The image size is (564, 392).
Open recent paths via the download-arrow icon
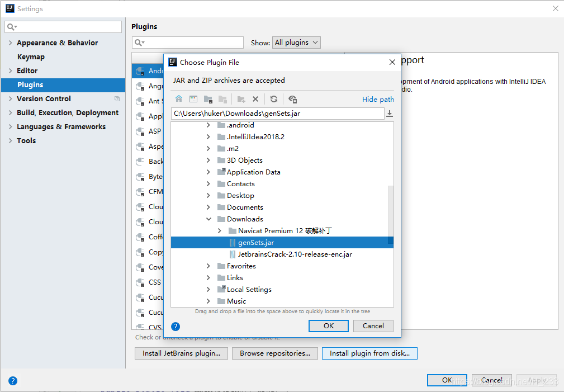(x=390, y=114)
